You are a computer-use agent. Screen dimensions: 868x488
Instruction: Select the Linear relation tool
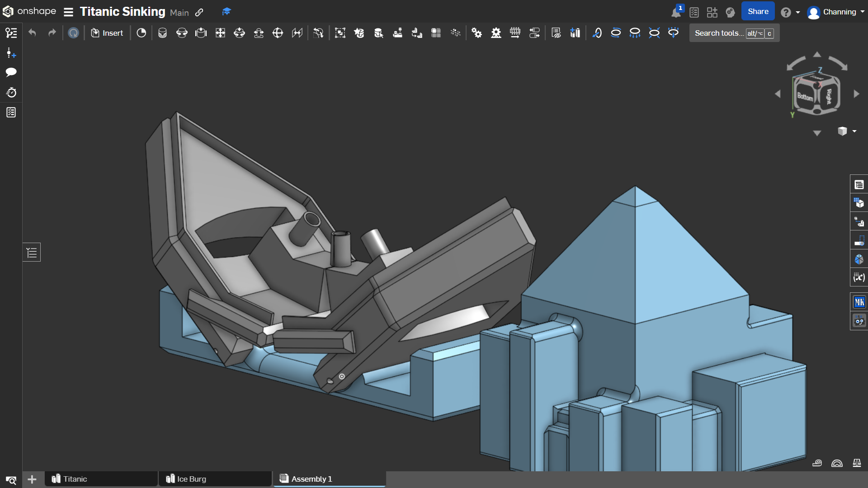[x=534, y=33]
